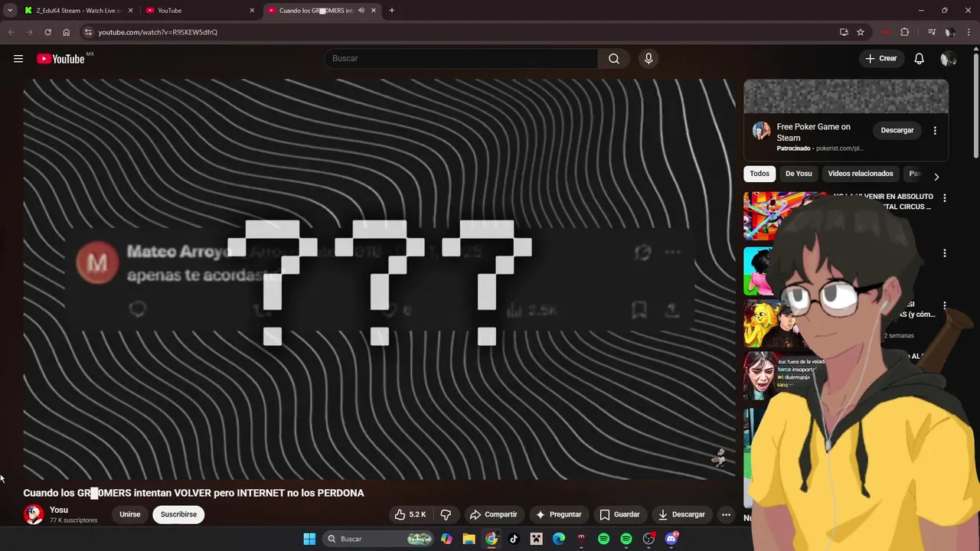Click the Windows taskbar Buscar box
This screenshot has height=551, width=980.
378,539
